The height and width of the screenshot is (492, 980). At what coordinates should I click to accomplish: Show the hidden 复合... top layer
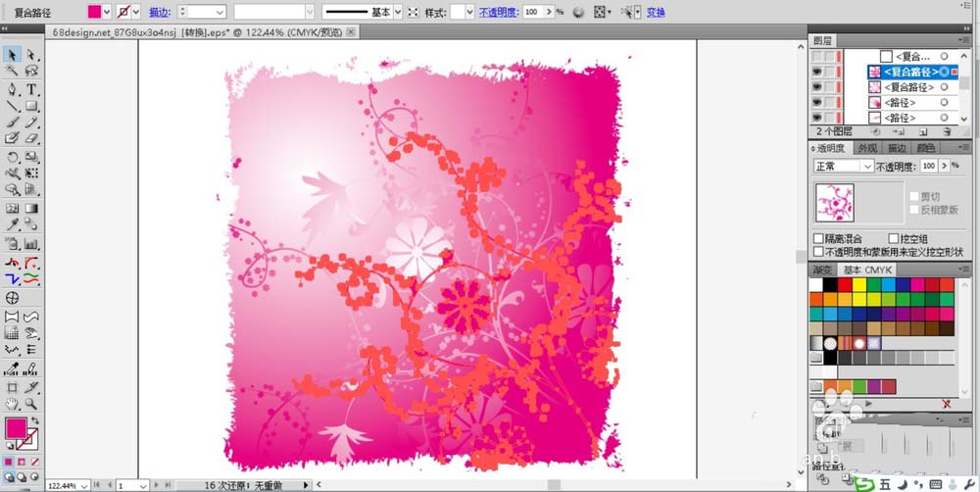[x=817, y=57]
